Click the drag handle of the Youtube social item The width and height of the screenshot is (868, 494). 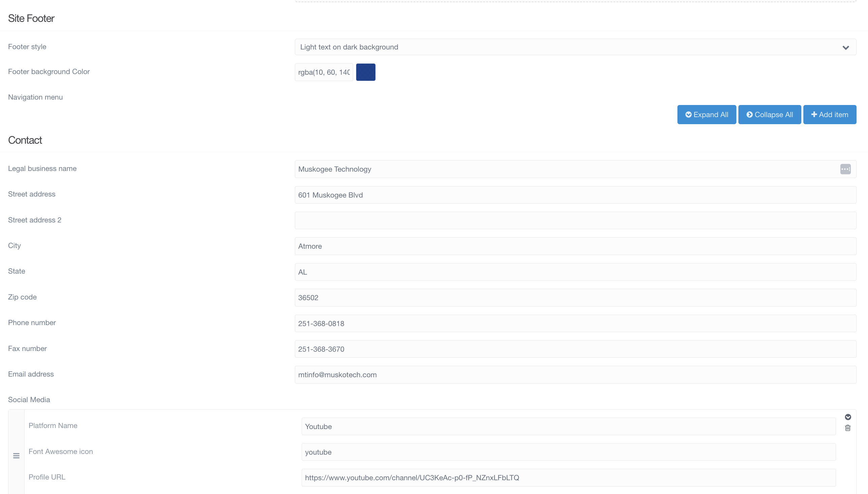[16, 456]
